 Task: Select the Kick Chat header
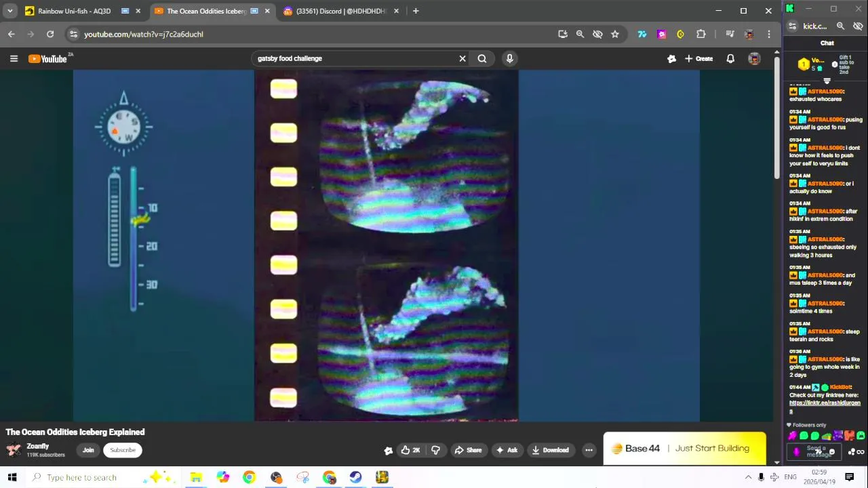click(827, 43)
